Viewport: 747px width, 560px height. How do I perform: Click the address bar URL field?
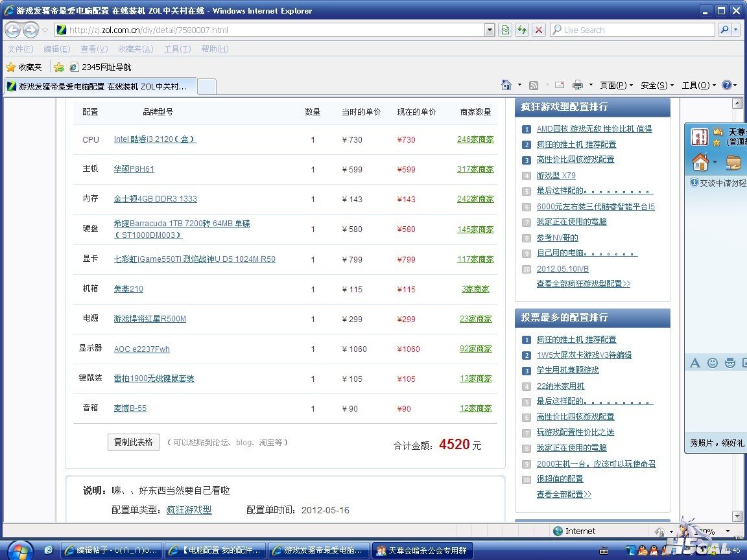pos(269,30)
